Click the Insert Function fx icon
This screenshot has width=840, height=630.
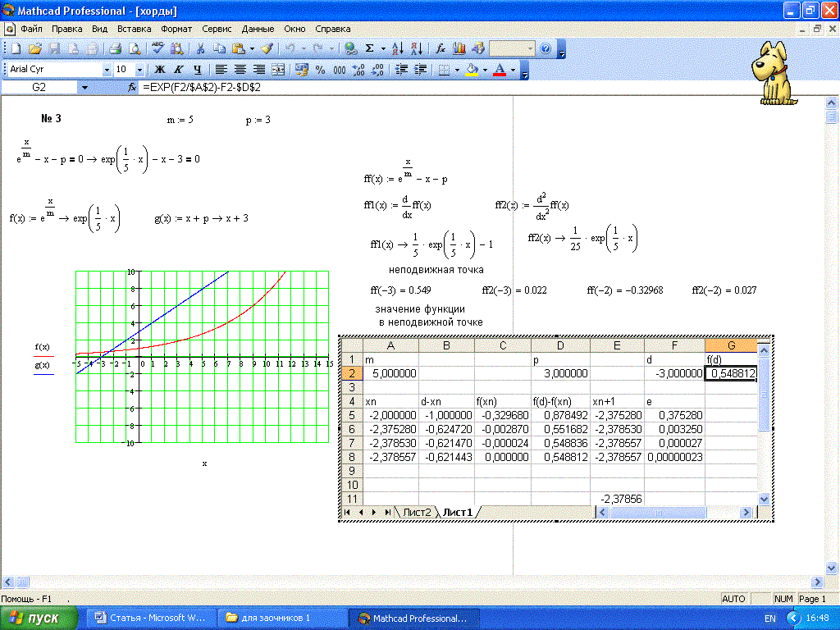coord(441,48)
